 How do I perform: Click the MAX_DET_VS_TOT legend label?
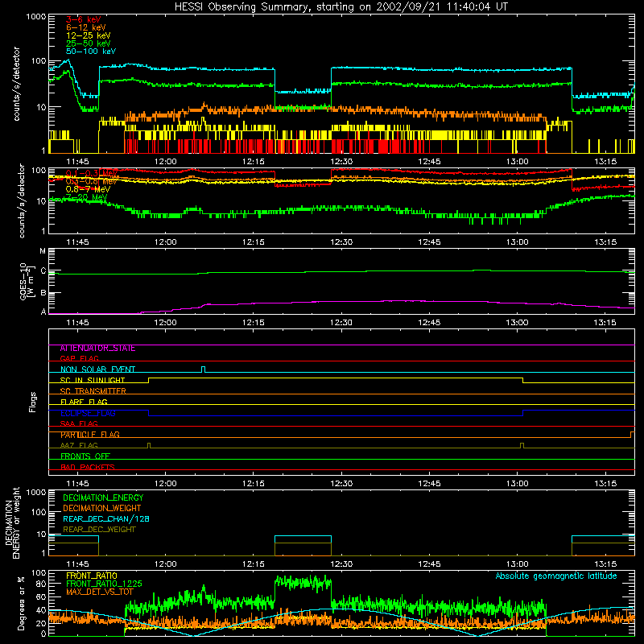tap(99, 592)
